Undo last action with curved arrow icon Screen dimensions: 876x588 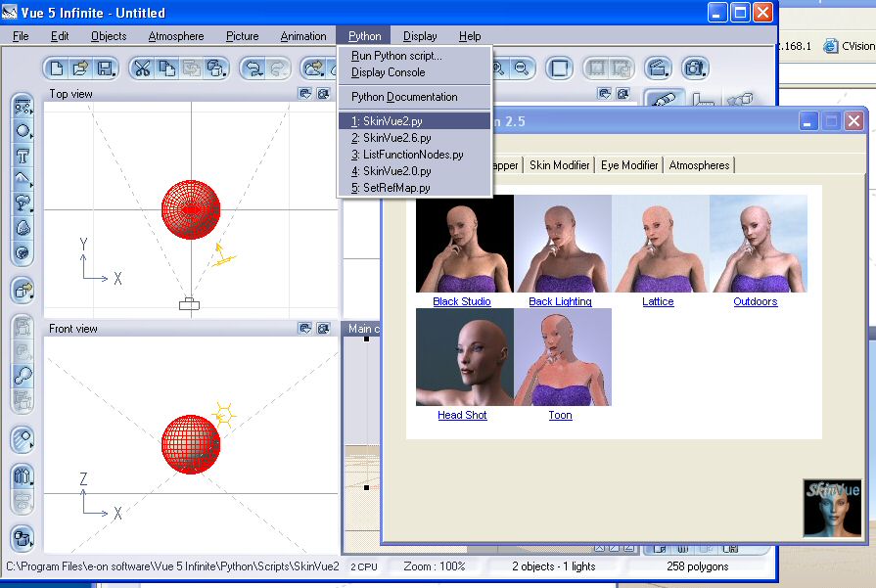[254, 68]
